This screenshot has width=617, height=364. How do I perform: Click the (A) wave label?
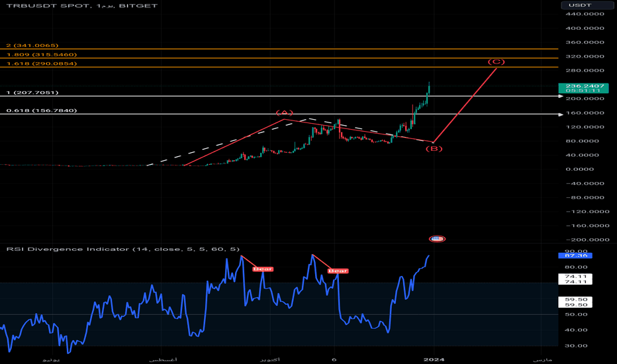pos(285,113)
